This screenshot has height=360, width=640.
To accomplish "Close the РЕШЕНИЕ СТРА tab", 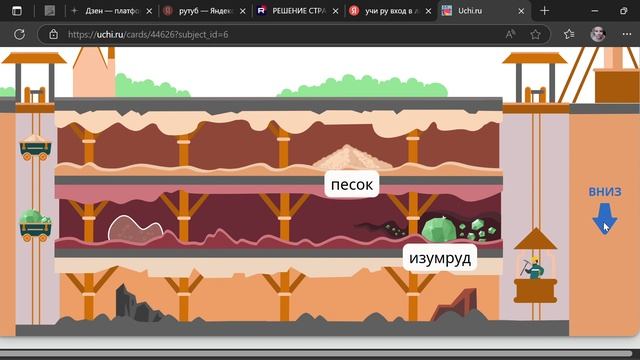I will pos(336,11).
